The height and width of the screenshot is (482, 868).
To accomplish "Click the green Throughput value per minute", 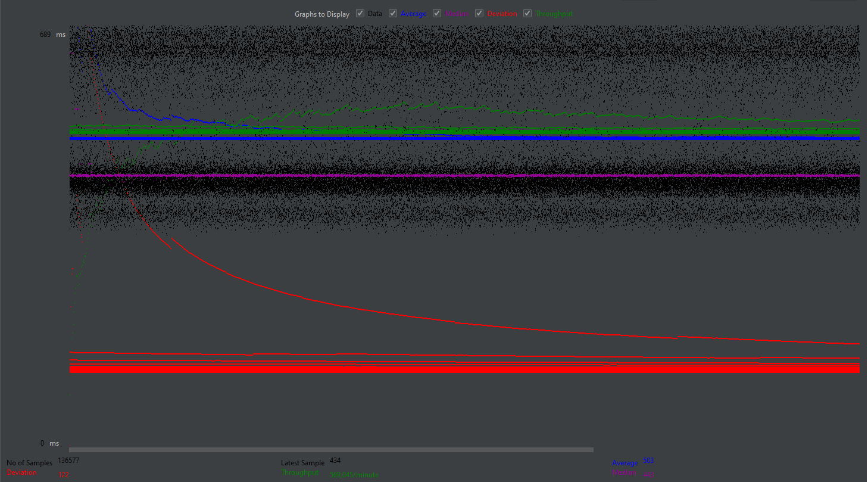I will click(x=354, y=475).
